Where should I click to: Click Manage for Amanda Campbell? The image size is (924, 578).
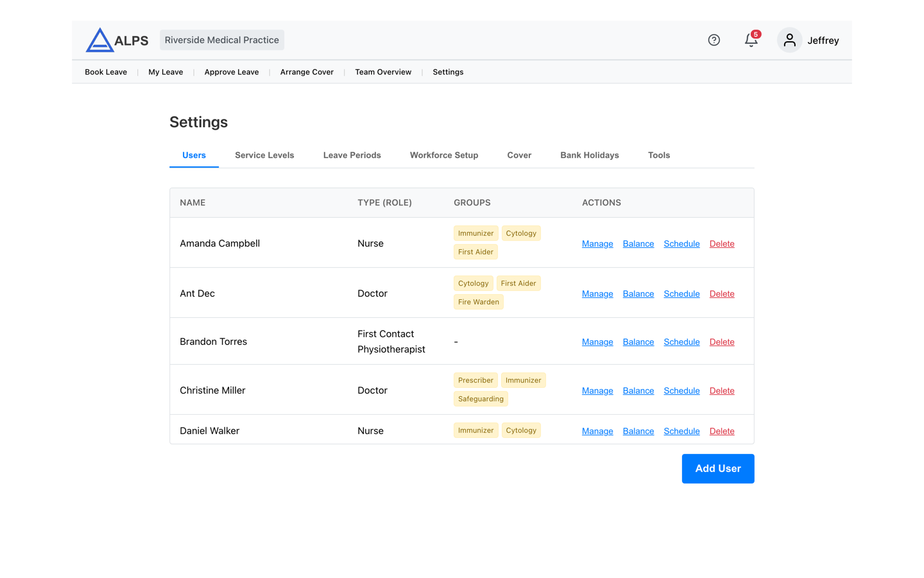click(597, 243)
